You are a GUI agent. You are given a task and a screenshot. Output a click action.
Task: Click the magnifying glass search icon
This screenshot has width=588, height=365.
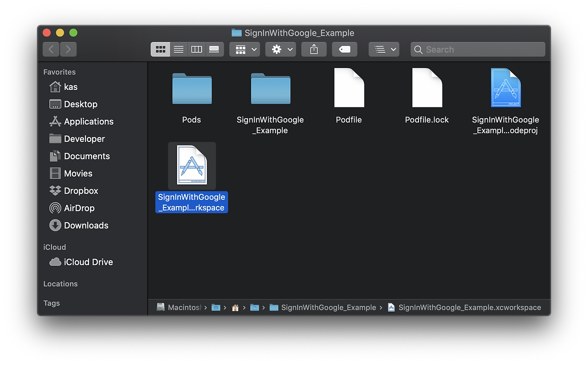[x=418, y=50]
